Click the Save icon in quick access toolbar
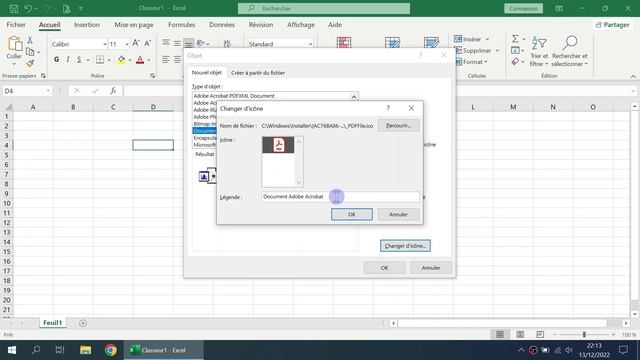The image size is (640, 360). [13, 8]
